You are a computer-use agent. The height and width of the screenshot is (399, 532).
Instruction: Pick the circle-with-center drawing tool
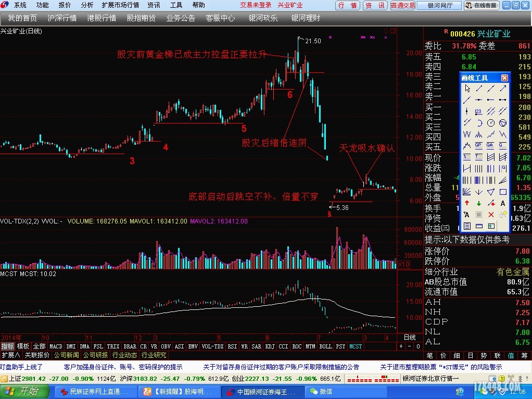[490, 123]
